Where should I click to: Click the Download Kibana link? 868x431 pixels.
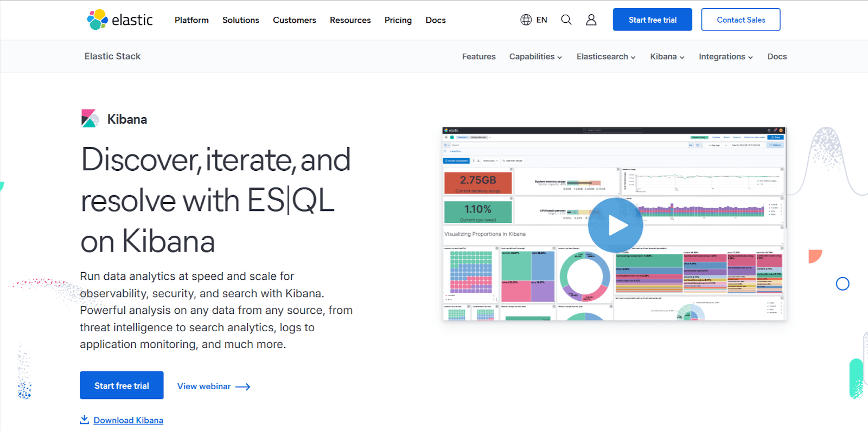click(x=129, y=420)
